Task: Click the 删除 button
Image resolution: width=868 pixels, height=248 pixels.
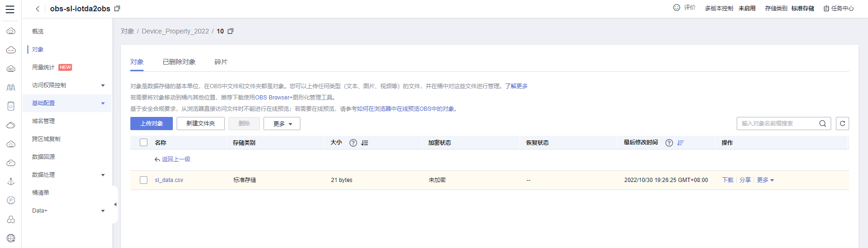Action: pos(244,124)
